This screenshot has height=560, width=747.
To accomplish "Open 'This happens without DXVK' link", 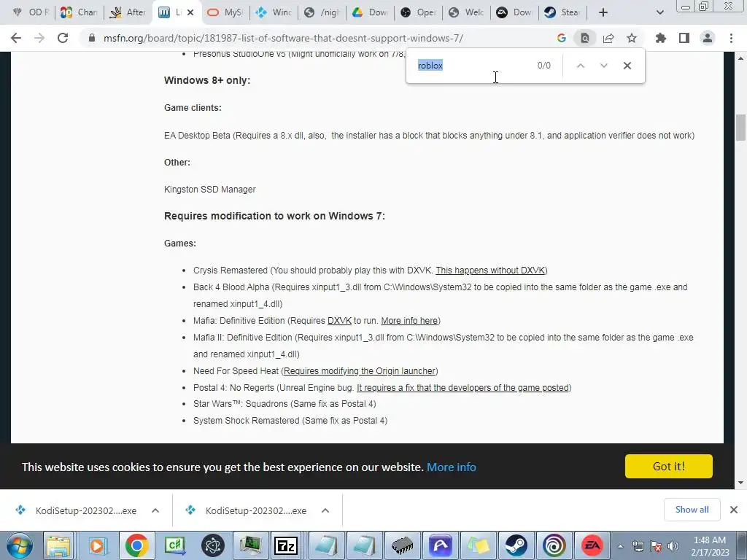I will 490,271.
